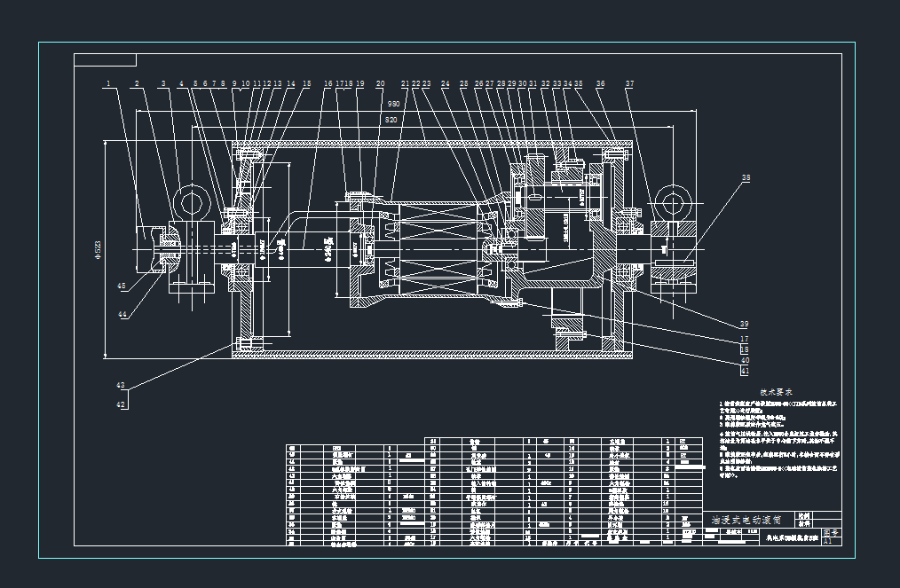Click part callout number 37

[629, 84]
